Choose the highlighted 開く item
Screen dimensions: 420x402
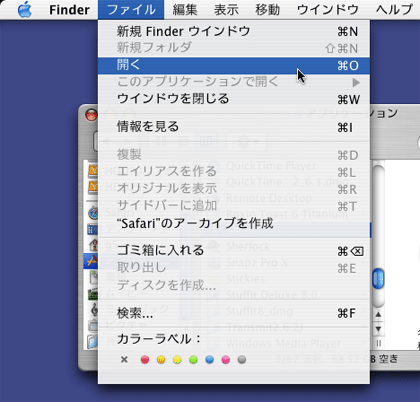tap(234, 65)
